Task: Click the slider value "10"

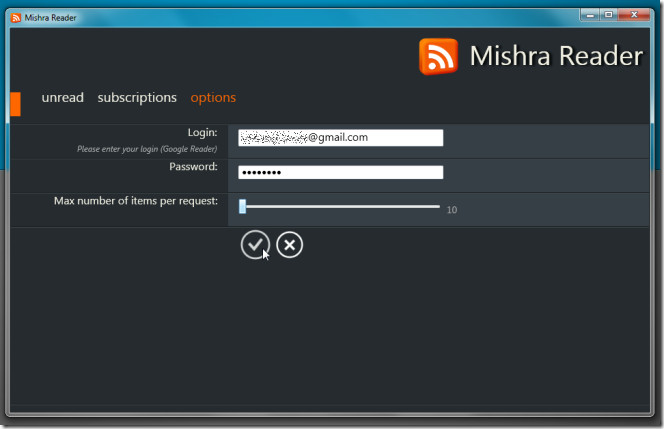Action: tap(452, 210)
